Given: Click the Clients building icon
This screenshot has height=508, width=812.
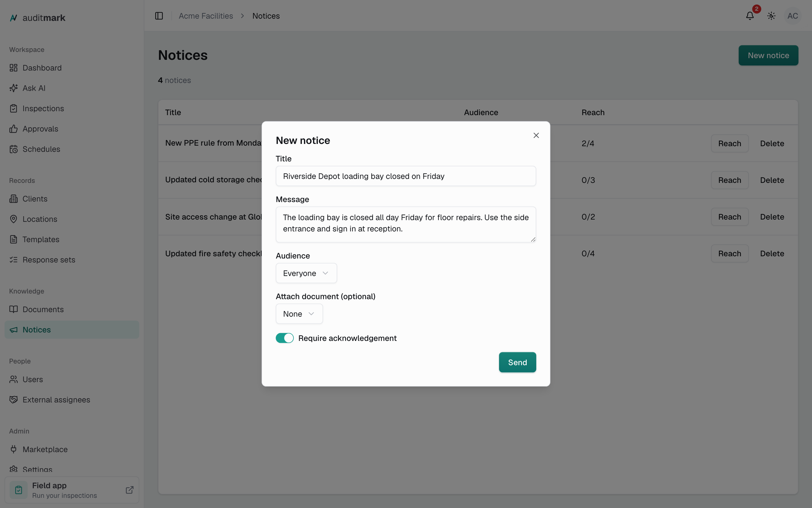Looking at the screenshot, I should [14, 199].
